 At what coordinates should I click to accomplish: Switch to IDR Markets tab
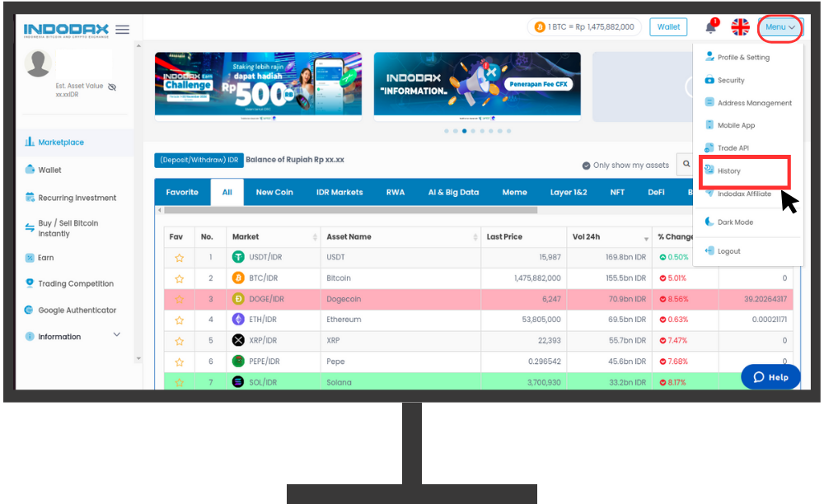coord(339,192)
